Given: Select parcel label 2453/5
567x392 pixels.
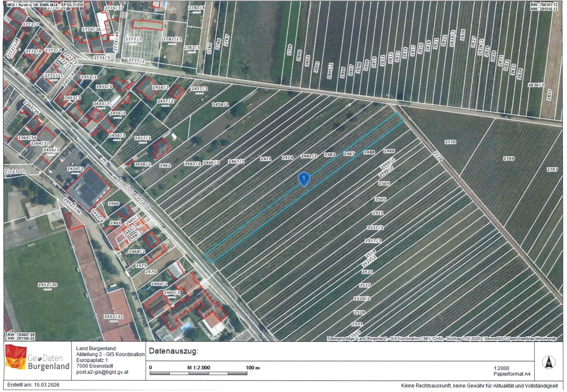Looking at the screenshot, I should click(x=104, y=86).
